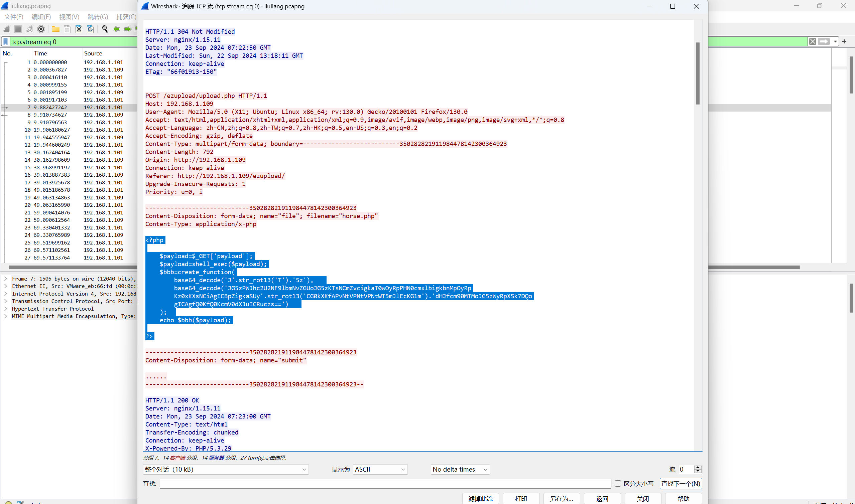This screenshot has width=855, height=504.
Task: Select packet 13 at time 30.162404164
Action: click(69, 153)
